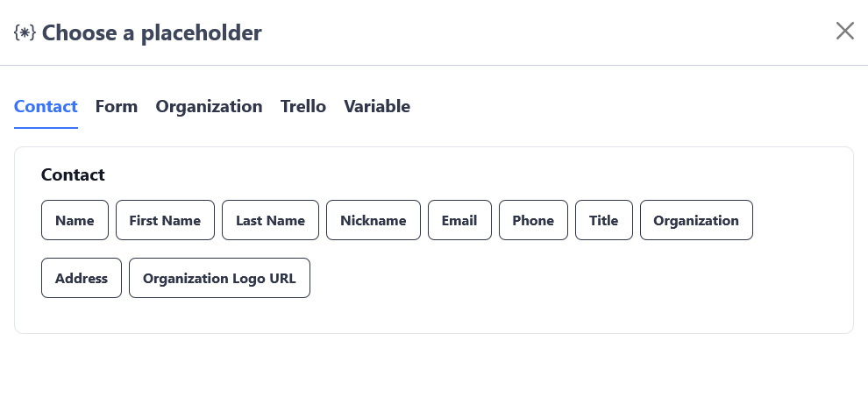Switch to the Contact tab
The height and width of the screenshot is (412, 868).
tap(46, 107)
